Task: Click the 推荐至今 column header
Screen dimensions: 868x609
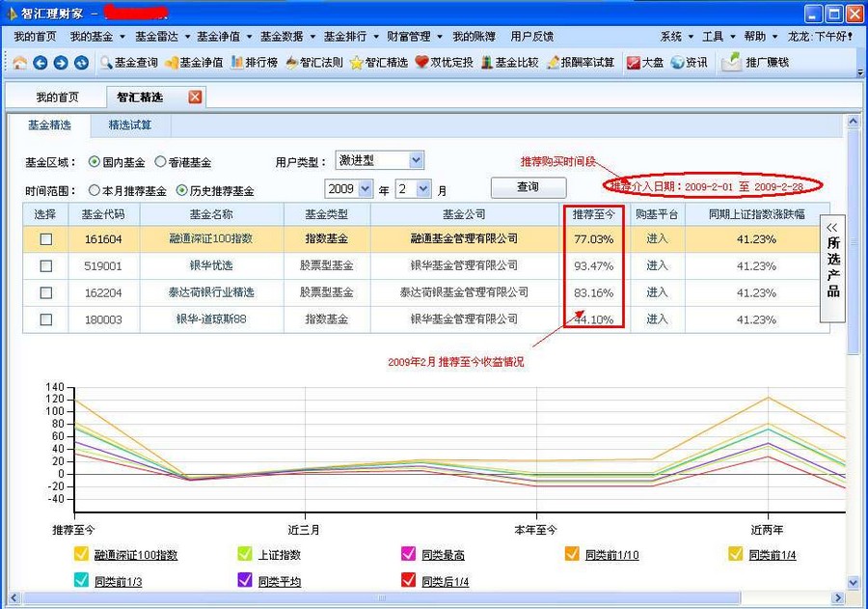Action: click(593, 214)
